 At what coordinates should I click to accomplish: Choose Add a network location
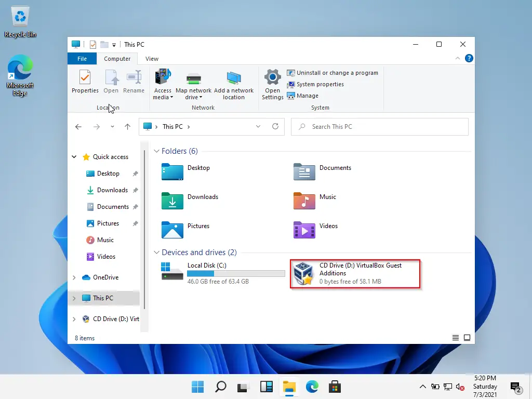coord(234,84)
